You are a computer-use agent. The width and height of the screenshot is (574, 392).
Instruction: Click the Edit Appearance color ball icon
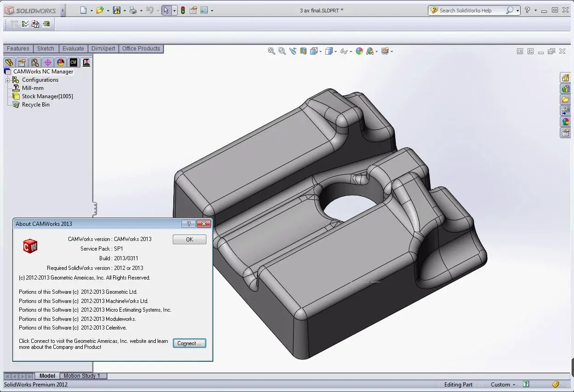[x=359, y=51]
